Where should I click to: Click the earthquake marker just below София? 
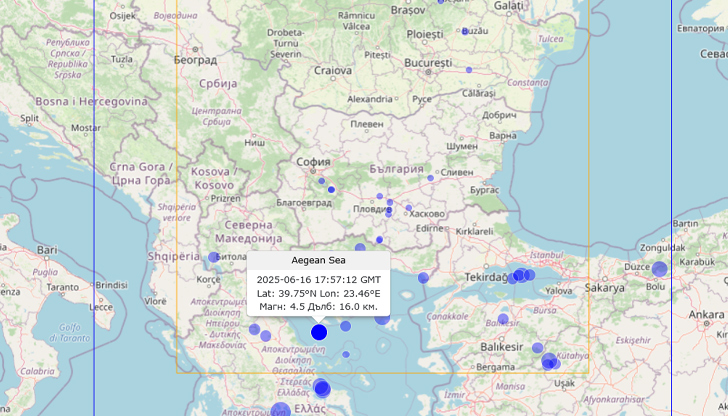[x=321, y=181]
